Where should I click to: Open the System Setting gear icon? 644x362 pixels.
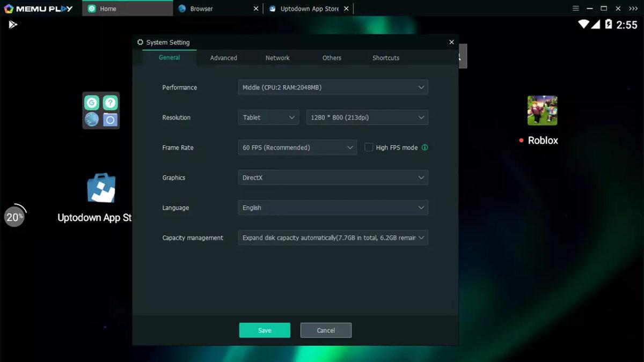(x=140, y=42)
